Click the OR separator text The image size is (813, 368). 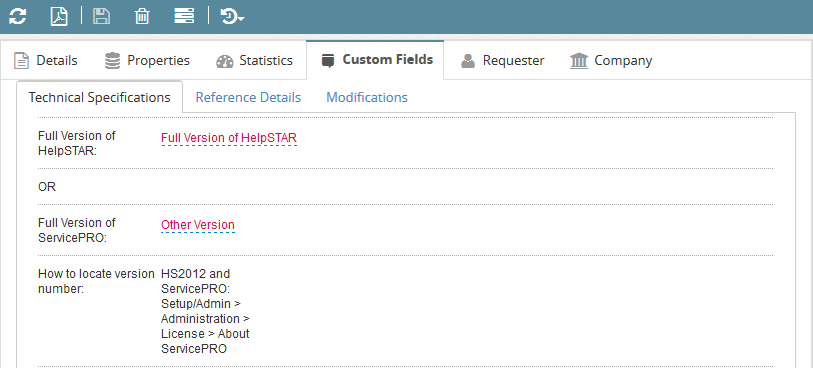(47, 187)
